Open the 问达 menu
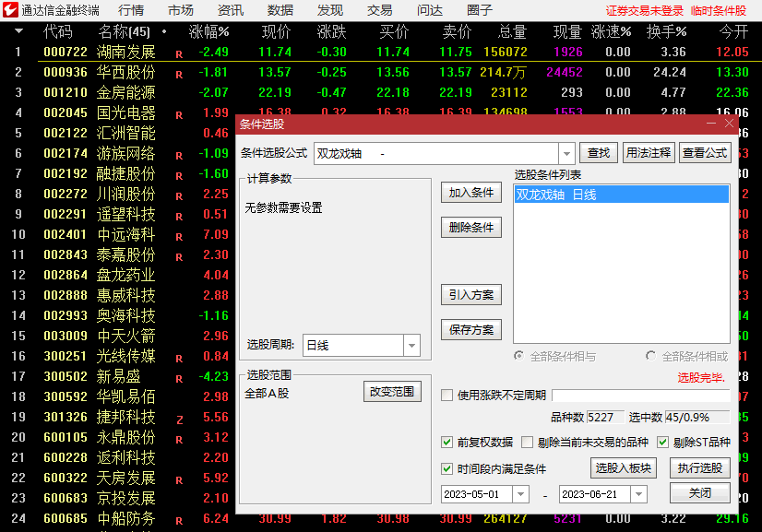This screenshot has width=762, height=532. (x=430, y=10)
